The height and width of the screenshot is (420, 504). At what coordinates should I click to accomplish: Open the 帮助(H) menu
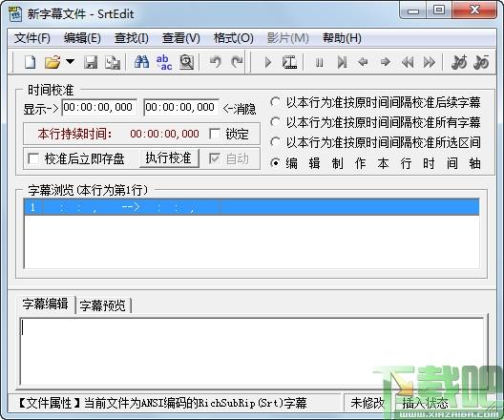pyautogui.click(x=342, y=38)
